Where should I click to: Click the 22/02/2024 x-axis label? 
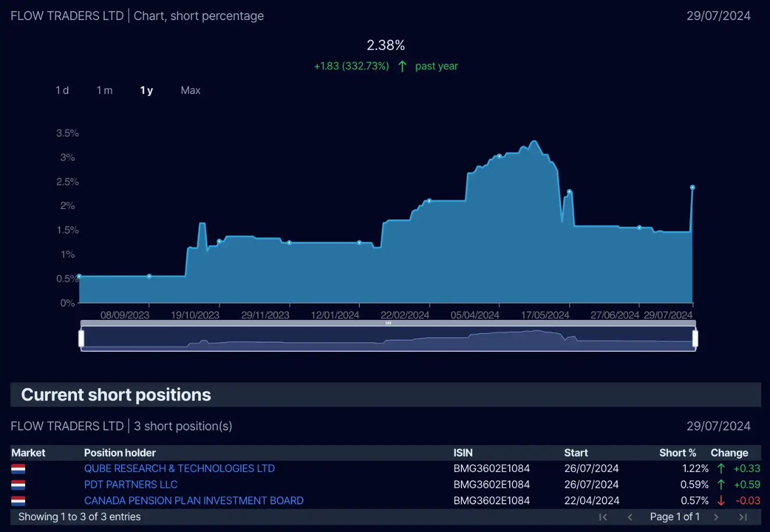tap(405, 315)
